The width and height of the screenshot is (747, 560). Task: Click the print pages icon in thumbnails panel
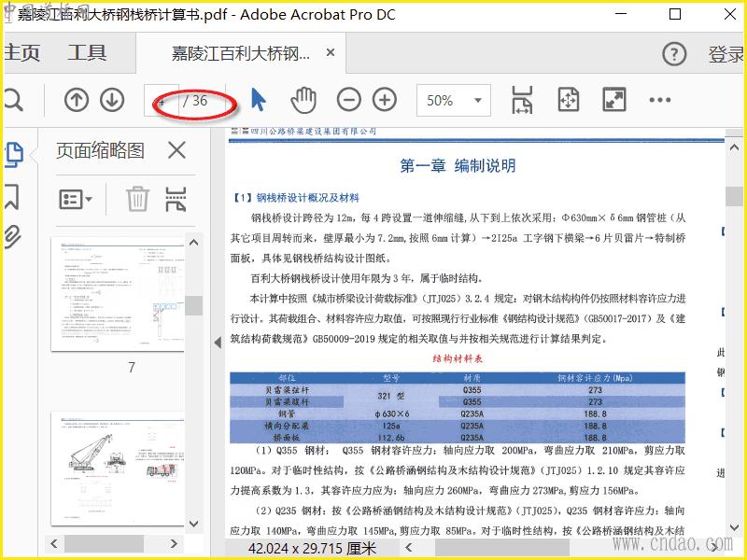pos(176,199)
